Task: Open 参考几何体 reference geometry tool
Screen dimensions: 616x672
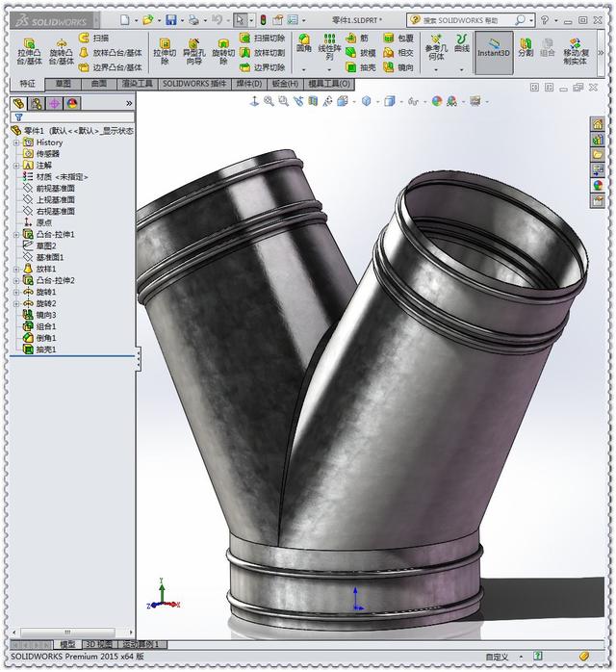Action: tap(436, 47)
